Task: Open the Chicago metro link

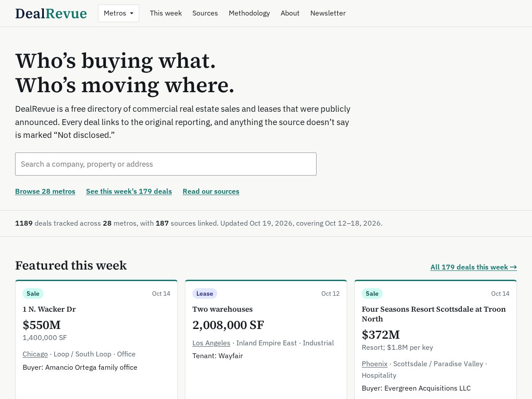Action: pyautogui.click(x=35, y=354)
